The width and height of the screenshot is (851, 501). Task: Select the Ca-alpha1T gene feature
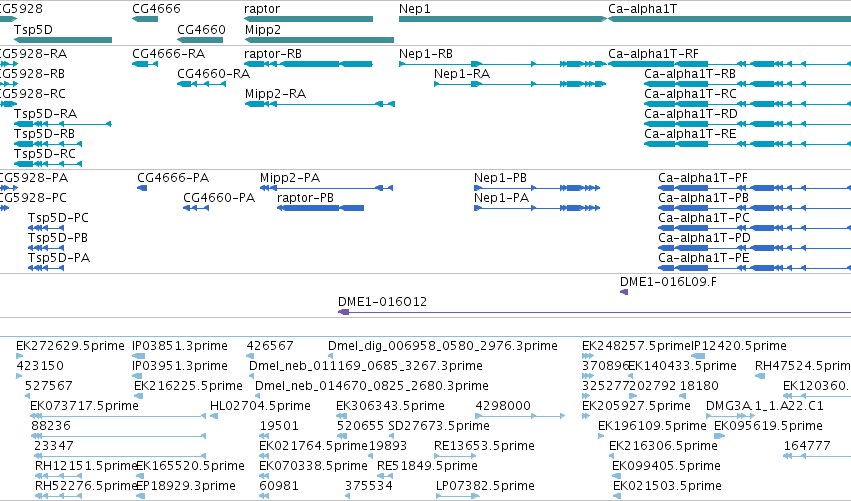pyautogui.click(x=729, y=19)
